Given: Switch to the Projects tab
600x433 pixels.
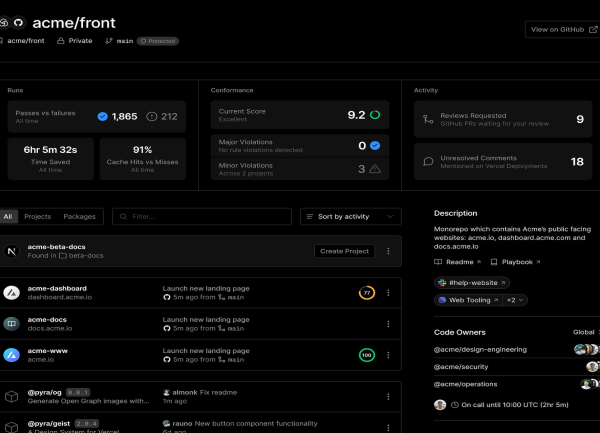Looking at the screenshot, I should [x=38, y=216].
